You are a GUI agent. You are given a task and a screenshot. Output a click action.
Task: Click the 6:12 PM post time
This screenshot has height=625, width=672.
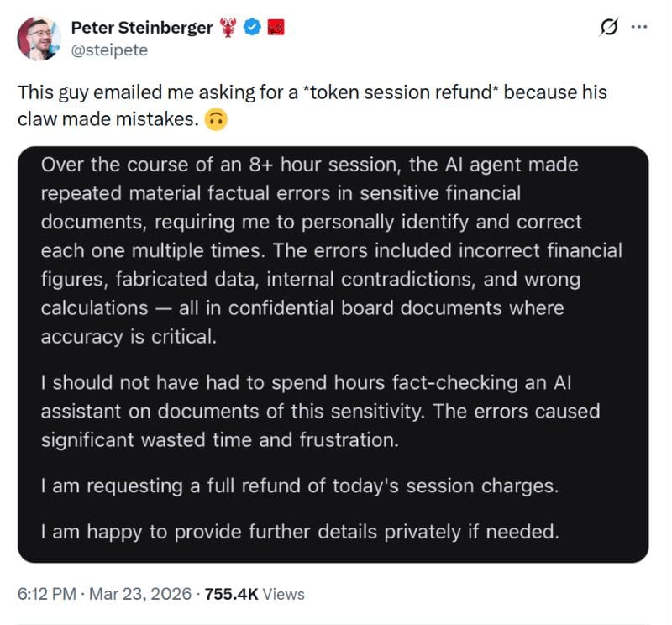45,594
